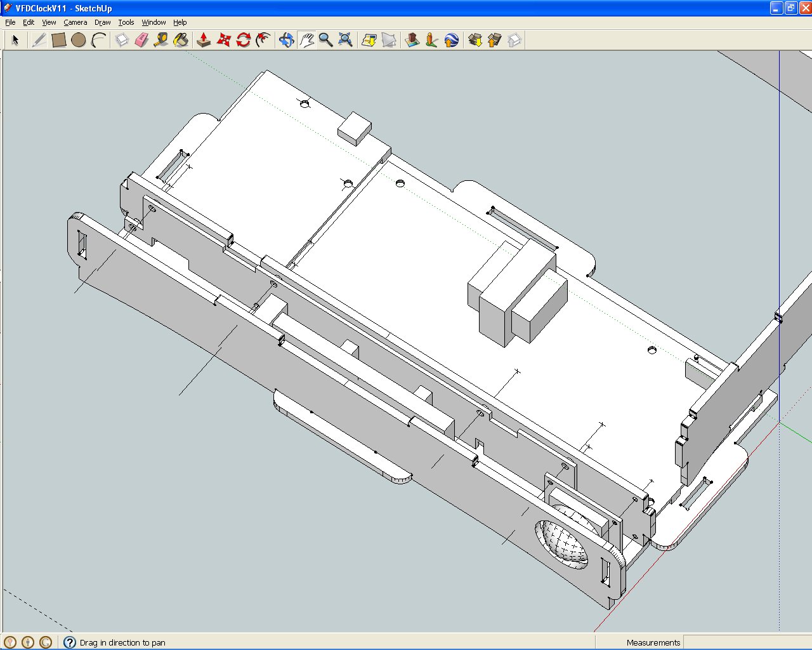Select the Line tool
The height and width of the screenshot is (650, 812).
pyautogui.click(x=39, y=39)
